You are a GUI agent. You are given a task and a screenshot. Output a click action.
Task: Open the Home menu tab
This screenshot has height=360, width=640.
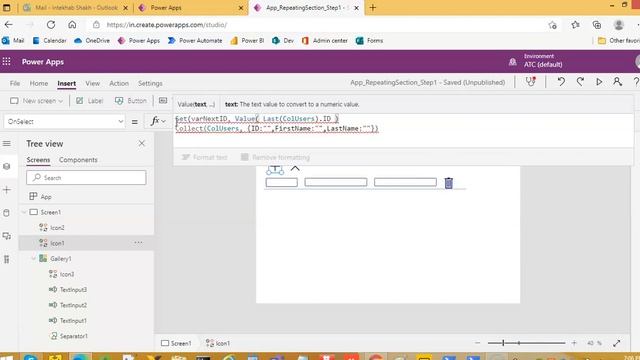tap(39, 83)
